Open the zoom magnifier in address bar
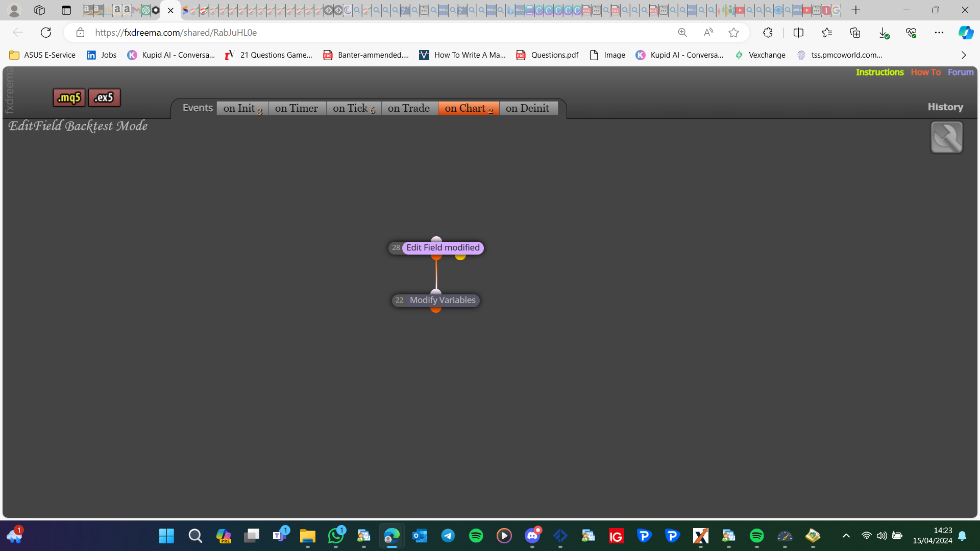 pos(682,33)
